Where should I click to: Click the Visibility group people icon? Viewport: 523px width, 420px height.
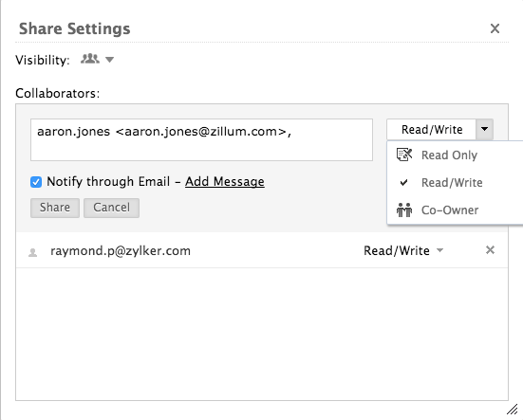(90, 59)
